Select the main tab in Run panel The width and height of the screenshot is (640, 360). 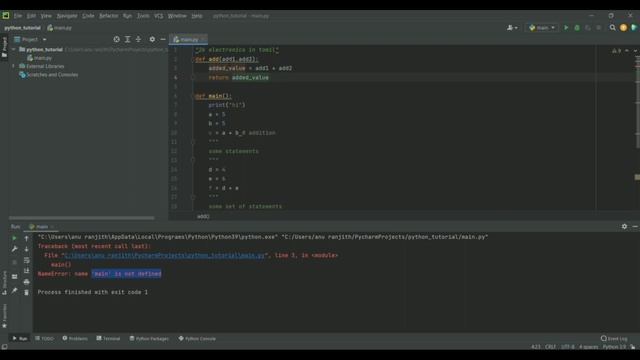pyautogui.click(x=40, y=227)
